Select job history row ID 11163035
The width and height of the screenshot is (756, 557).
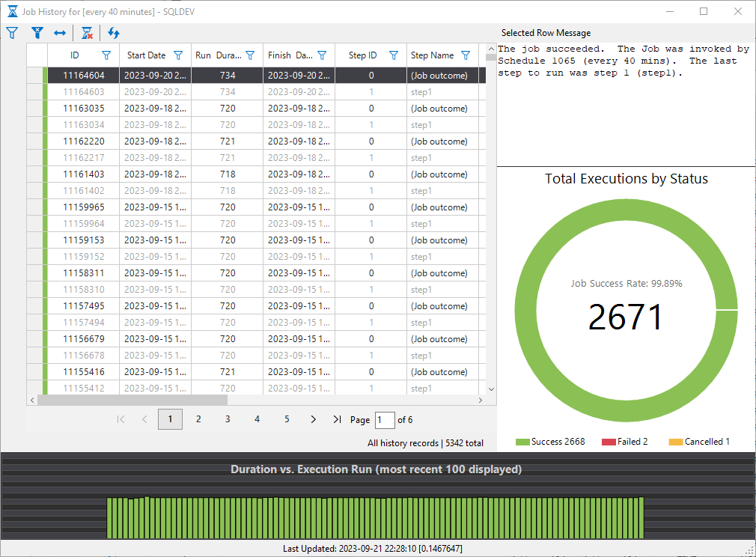click(x=84, y=109)
